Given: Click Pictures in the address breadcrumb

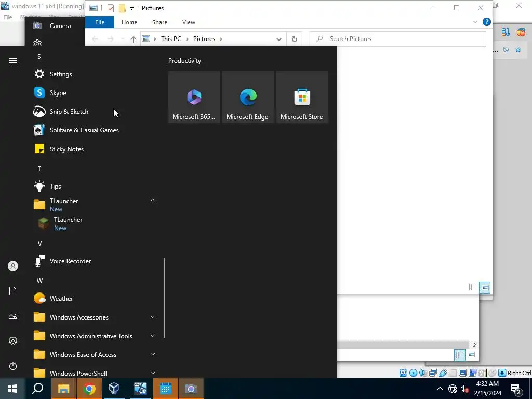Looking at the screenshot, I should pyautogui.click(x=204, y=39).
